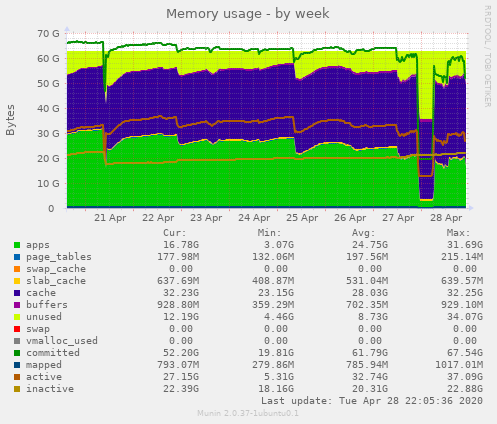Click the 'page_tables' legend label
The width and height of the screenshot is (497, 424).
pyautogui.click(x=59, y=257)
